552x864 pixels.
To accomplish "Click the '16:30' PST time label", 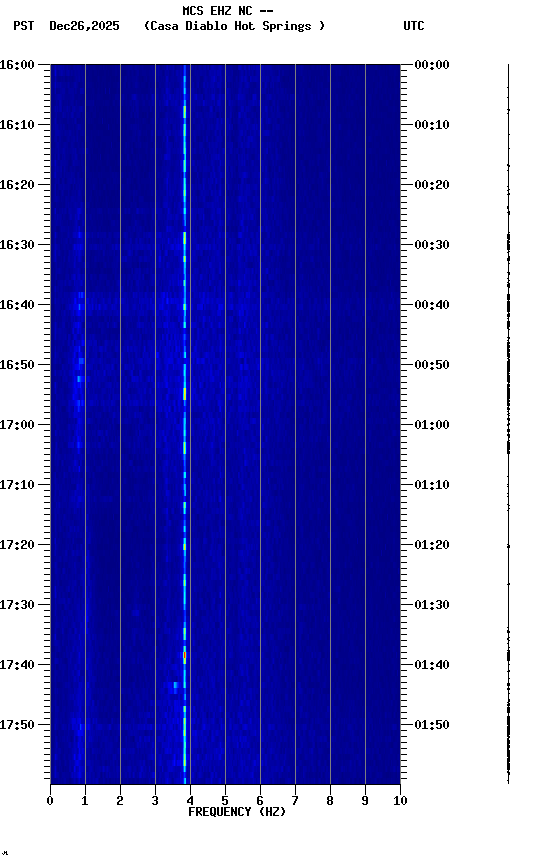I will 17,245.
